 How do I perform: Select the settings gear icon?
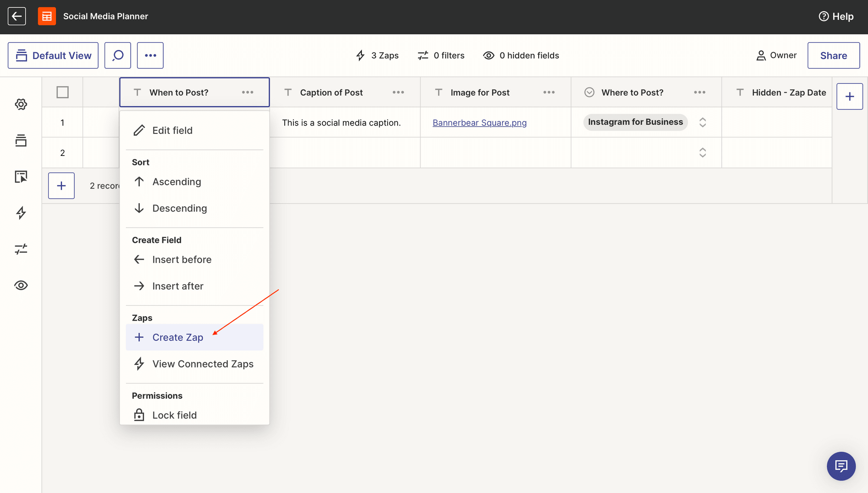click(21, 104)
